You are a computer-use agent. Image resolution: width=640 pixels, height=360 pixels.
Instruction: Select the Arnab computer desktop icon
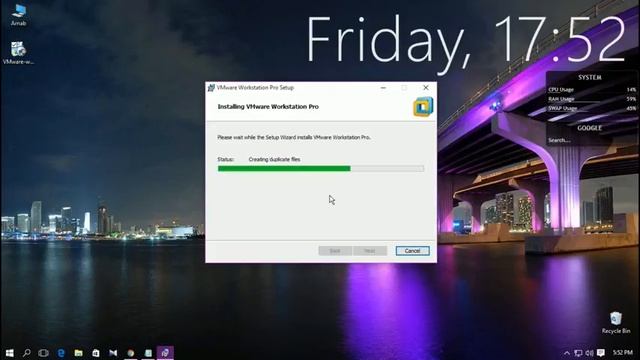point(18,15)
